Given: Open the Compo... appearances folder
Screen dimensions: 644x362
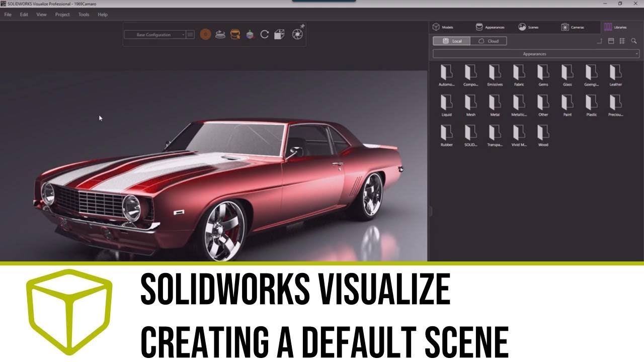Looking at the screenshot, I should coord(470,75).
